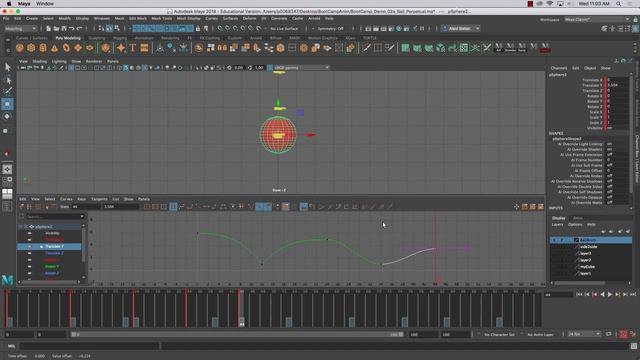Open the Tangents menu in Graph Editor

(99, 199)
